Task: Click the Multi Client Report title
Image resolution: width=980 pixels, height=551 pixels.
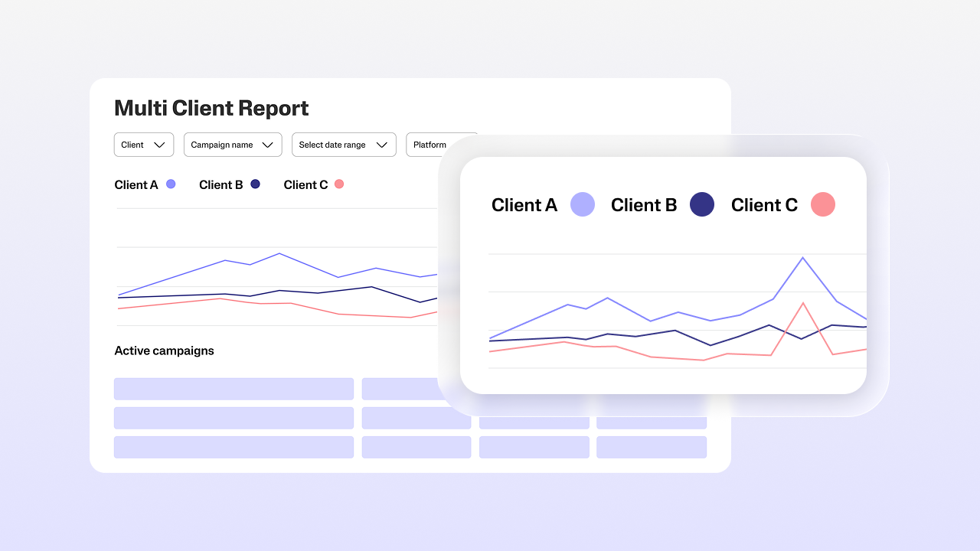Action: [x=211, y=108]
